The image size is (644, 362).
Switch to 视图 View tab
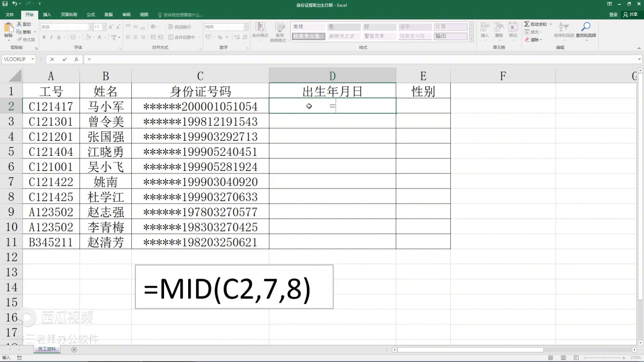click(x=144, y=15)
